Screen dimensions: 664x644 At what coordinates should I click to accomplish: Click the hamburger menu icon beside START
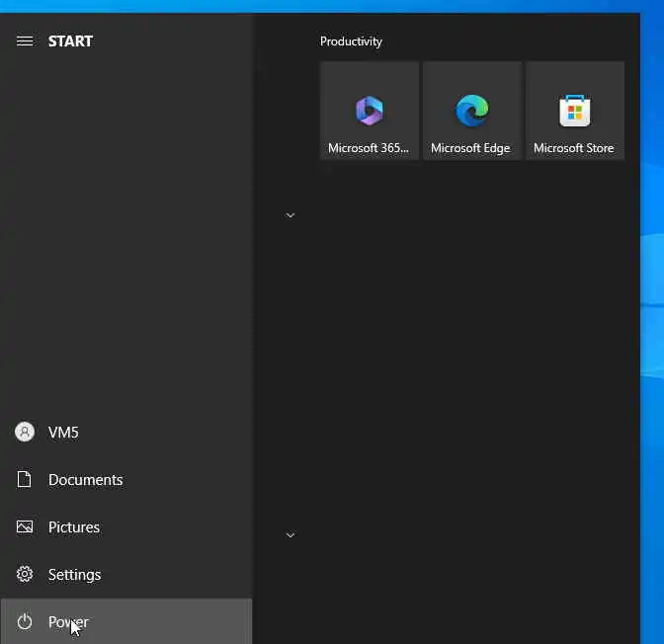25,41
